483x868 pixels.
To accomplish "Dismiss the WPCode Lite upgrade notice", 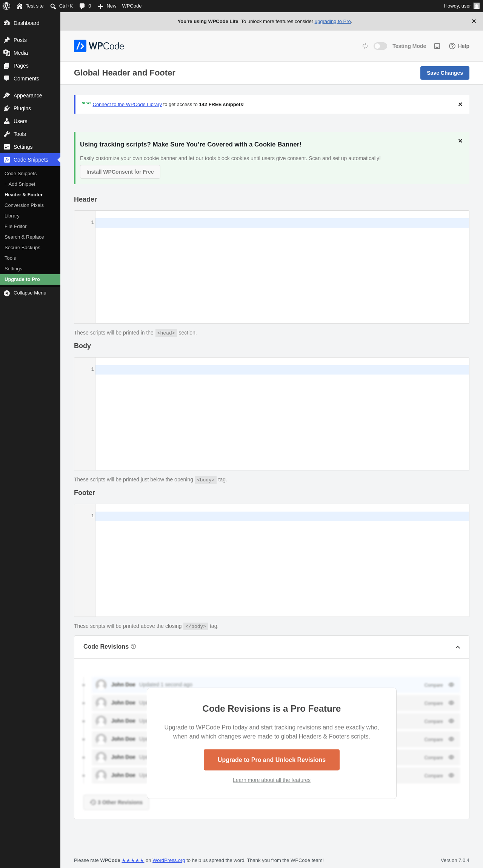I will tap(474, 21).
